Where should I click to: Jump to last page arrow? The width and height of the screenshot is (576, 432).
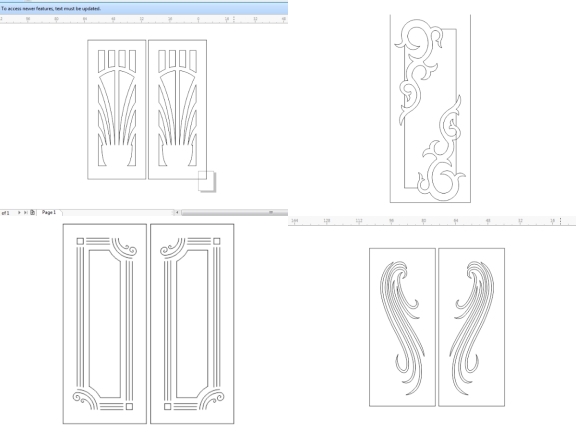pyautogui.click(x=25, y=212)
